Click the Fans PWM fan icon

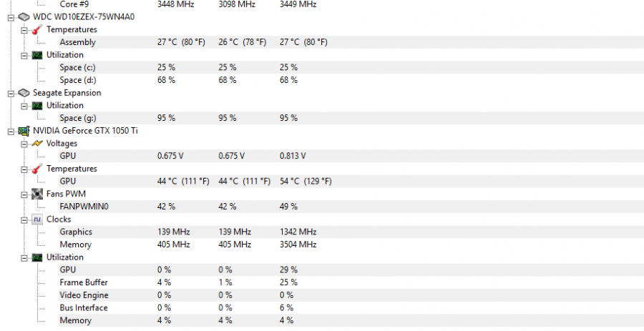pyautogui.click(x=37, y=194)
